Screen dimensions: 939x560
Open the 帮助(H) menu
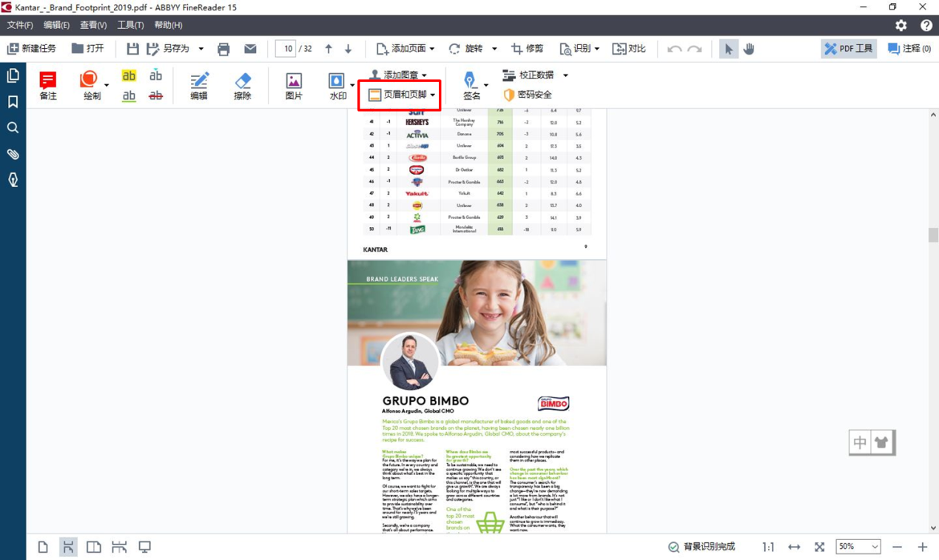pyautogui.click(x=168, y=25)
